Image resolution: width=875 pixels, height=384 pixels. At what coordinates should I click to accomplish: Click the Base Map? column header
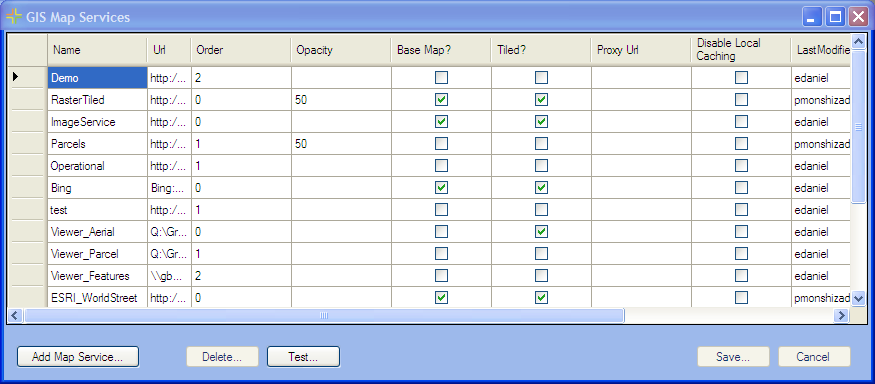(x=441, y=50)
